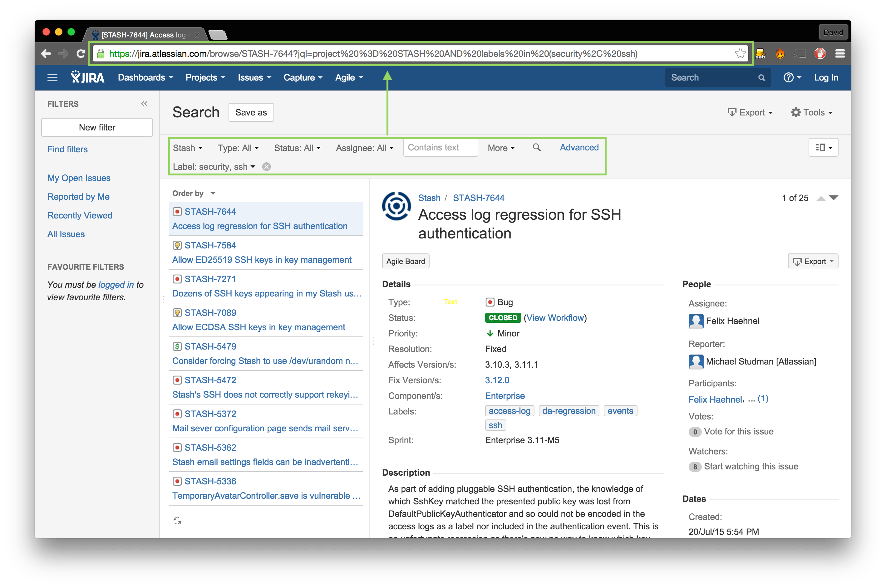Switch to Advanced search link
886x588 pixels.
coord(579,148)
